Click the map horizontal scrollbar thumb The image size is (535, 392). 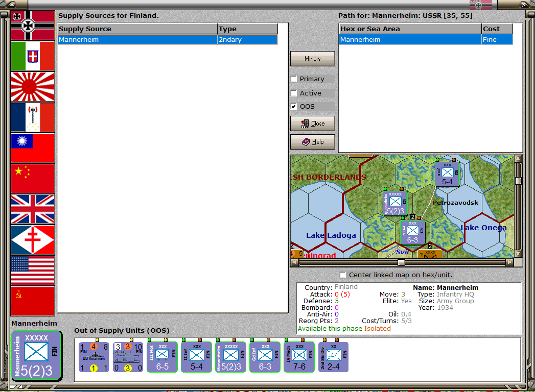click(x=402, y=262)
